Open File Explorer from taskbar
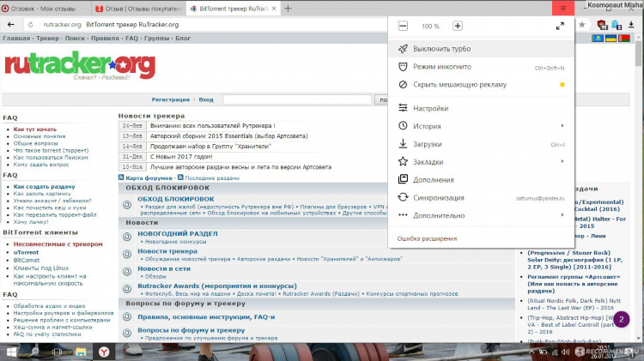644x361 pixels. tap(81, 352)
